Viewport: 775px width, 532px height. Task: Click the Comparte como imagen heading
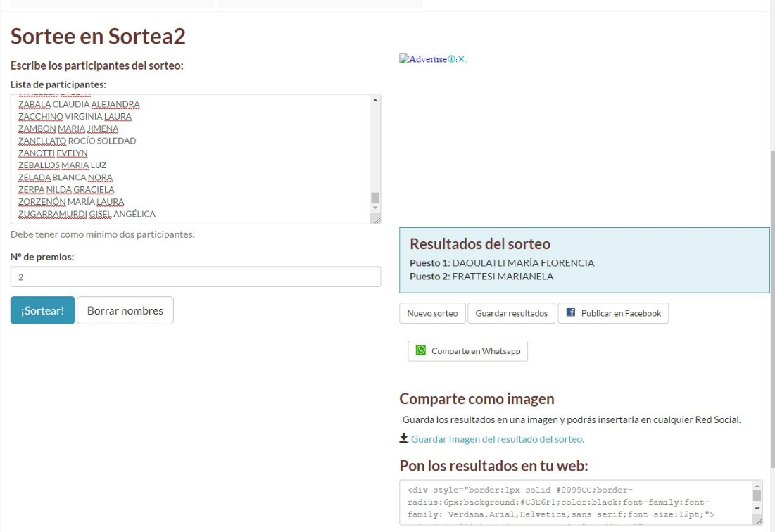coord(477,398)
